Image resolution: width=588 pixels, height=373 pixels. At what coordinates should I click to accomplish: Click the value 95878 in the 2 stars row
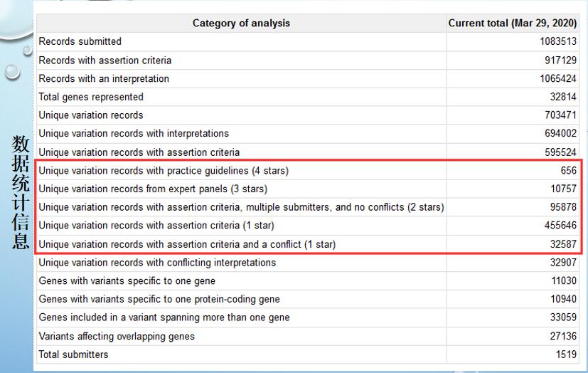point(562,207)
